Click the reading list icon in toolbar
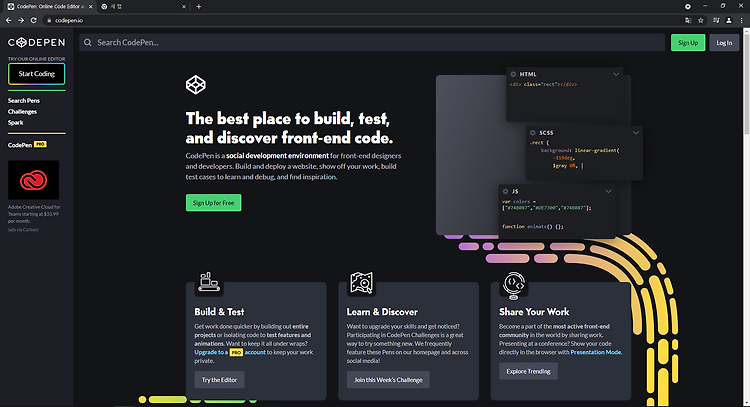Image resolution: width=750 pixels, height=407 pixels. click(x=716, y=20)
